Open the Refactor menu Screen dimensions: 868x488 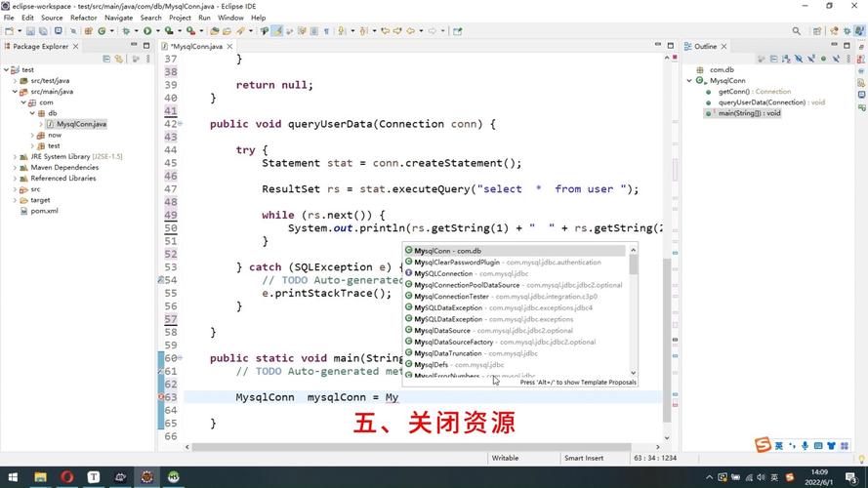(x=84, y=18)
